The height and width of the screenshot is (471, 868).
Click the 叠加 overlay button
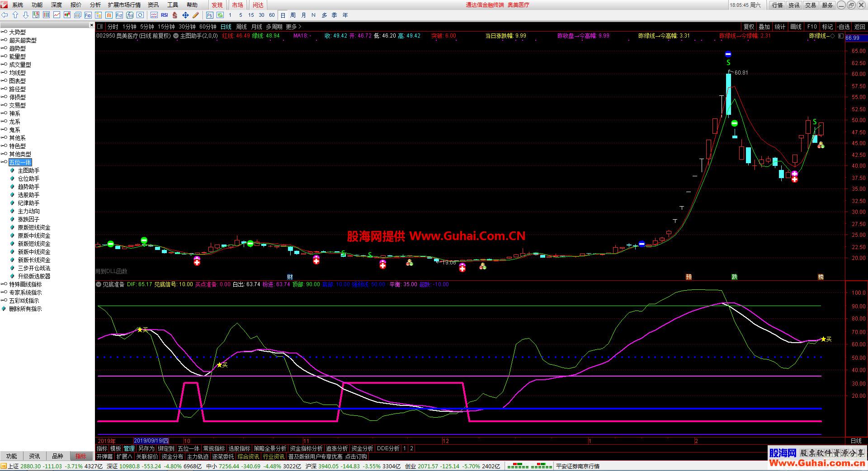pyautogui.click(x=764, y=27)
